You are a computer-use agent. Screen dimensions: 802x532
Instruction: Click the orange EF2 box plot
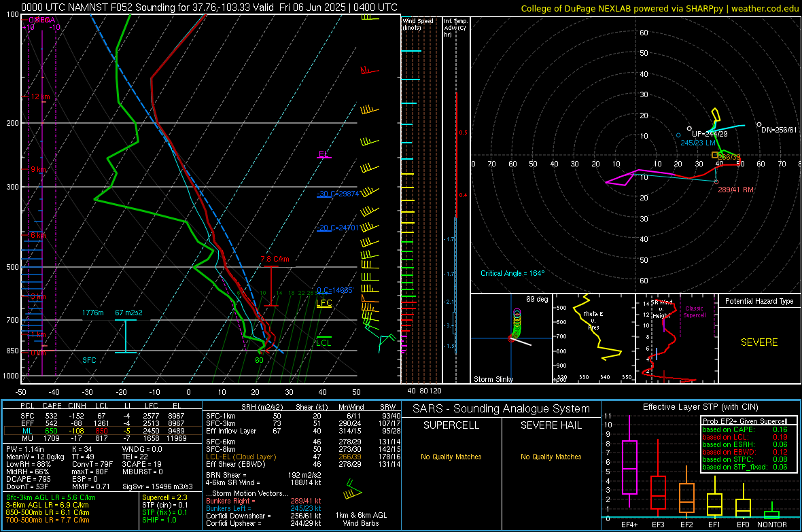pyautogui.click(x=686, y=493)
